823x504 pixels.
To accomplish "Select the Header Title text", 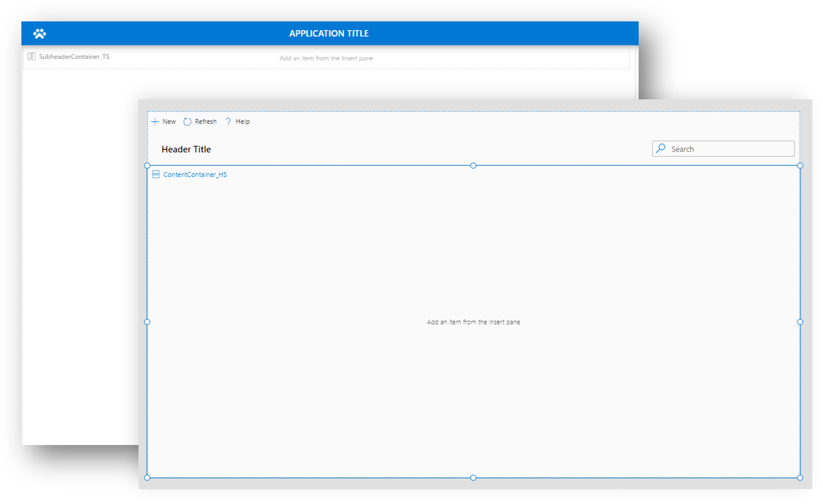I will coord(186,149).
